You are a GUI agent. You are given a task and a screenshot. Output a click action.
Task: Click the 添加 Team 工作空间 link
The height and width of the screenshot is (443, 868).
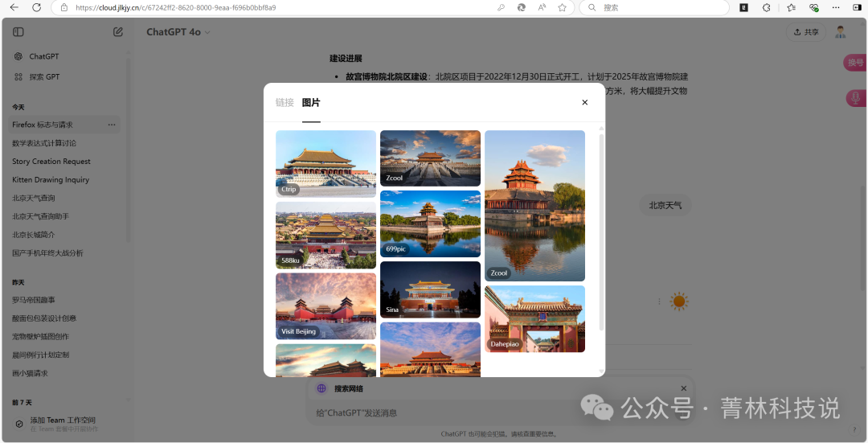(63, 420)
